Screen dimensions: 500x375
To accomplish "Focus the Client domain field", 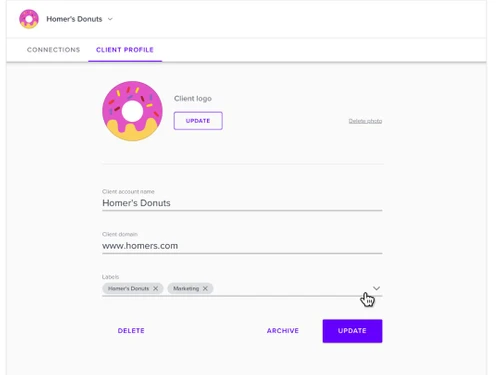I will click(x=242, y=246).
